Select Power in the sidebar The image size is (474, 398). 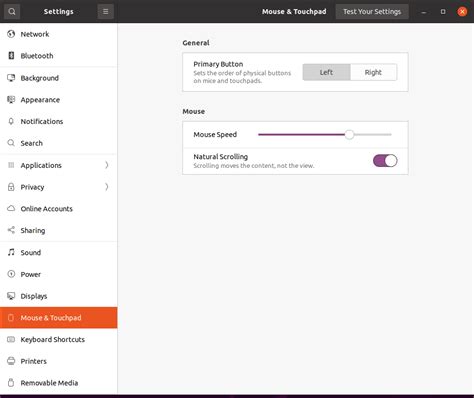pyautogui.click(x=59, y=274)
